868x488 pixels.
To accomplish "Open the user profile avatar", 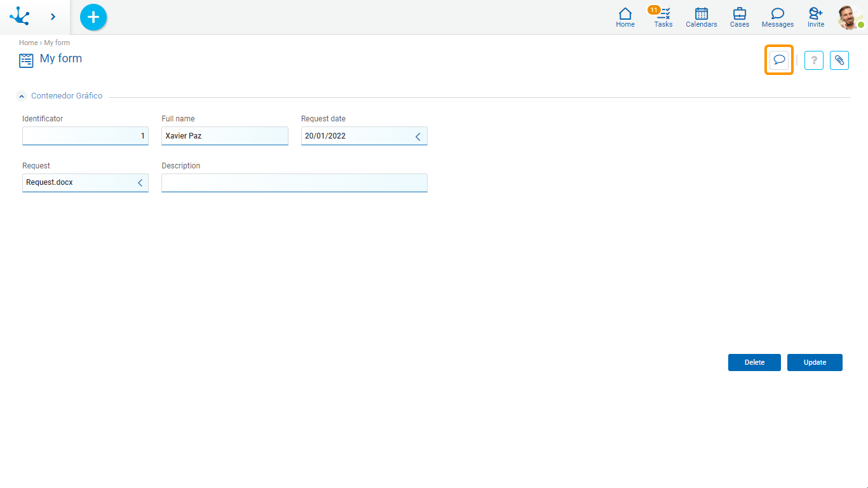I will coord(850,17).
